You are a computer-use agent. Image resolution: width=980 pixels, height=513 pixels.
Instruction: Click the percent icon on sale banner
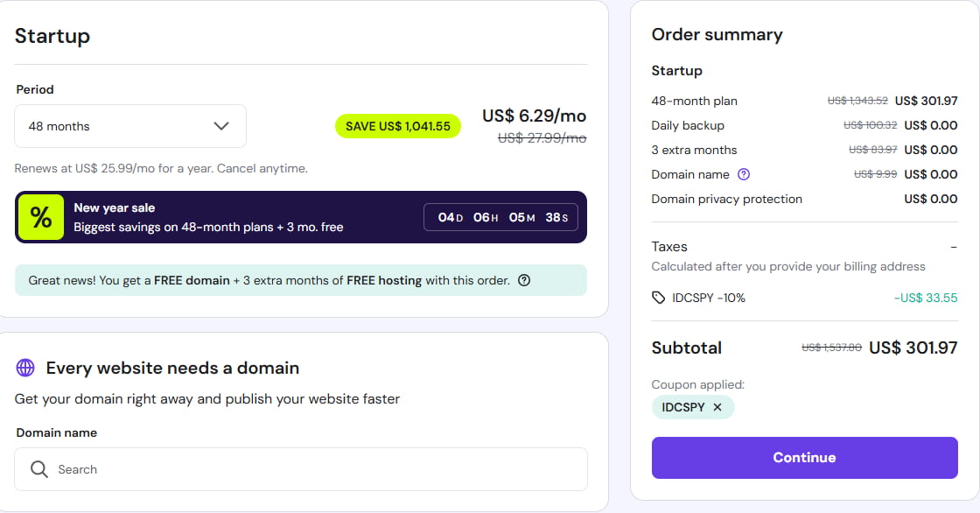[41, 218]
